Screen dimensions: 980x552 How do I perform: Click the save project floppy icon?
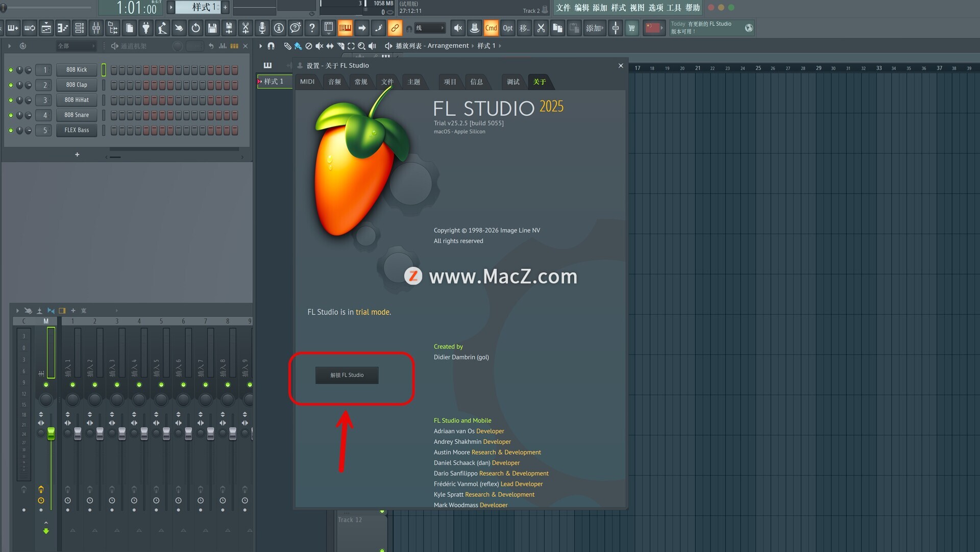coord(212,28)
